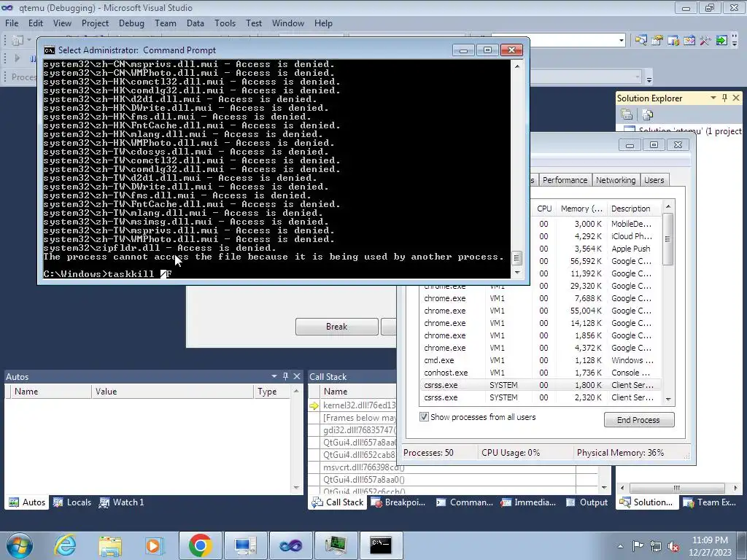Click the Action Center flag tray icon

(x=638, y=545)
